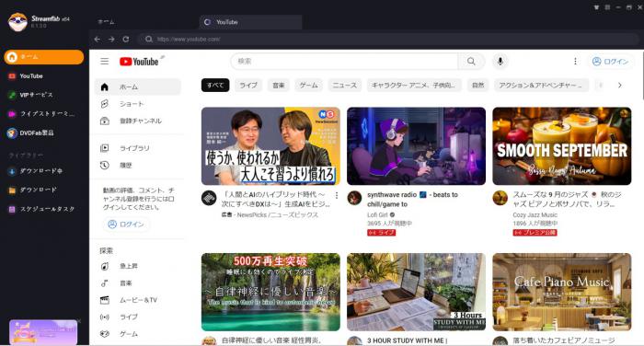Open the Lofi Girl channel name link
This screenshot has height=346, width=644.
[x=377, y=215]
